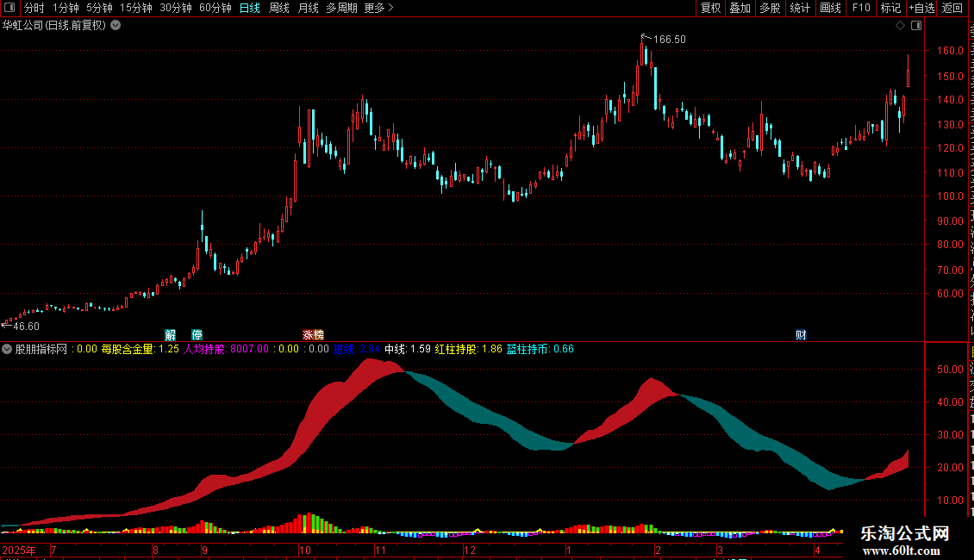The width and height of the screenshot is (974, 560).
Task: Click the 标记 mark button
Action: point(890,8)
